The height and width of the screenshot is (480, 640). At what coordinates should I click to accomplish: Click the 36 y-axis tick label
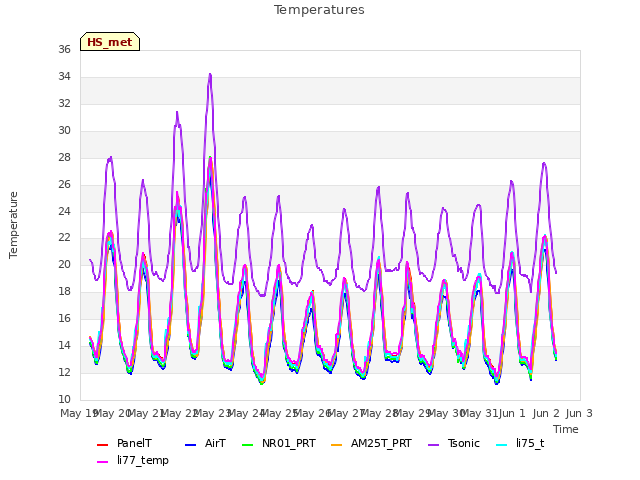pyautogui.click(x=64, y=49)
